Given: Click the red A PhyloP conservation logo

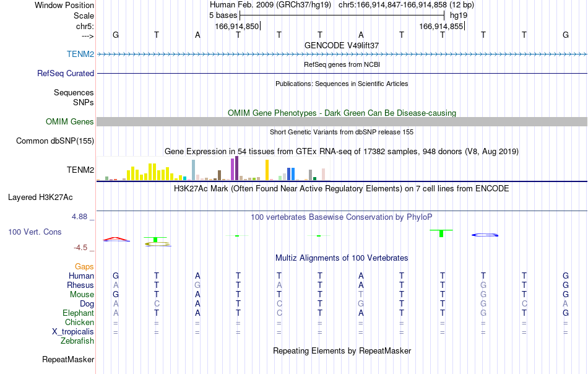Looking at the screenshot, I should click(116, 239).
